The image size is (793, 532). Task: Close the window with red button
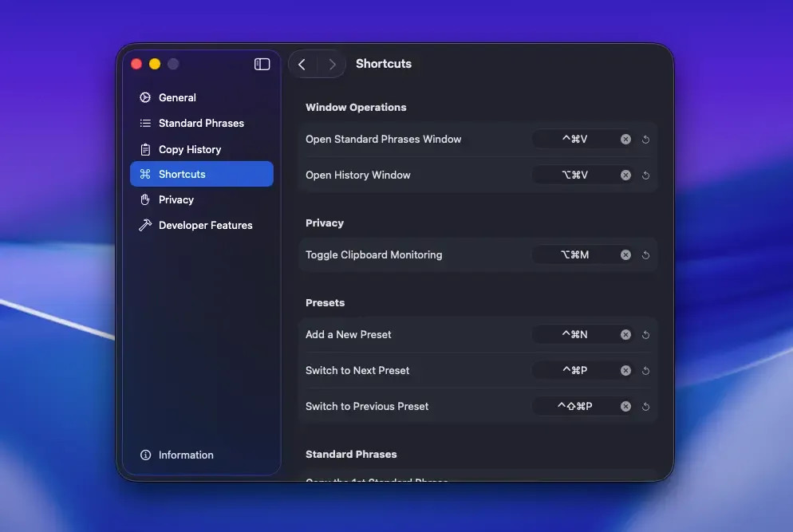pos(136,65)
